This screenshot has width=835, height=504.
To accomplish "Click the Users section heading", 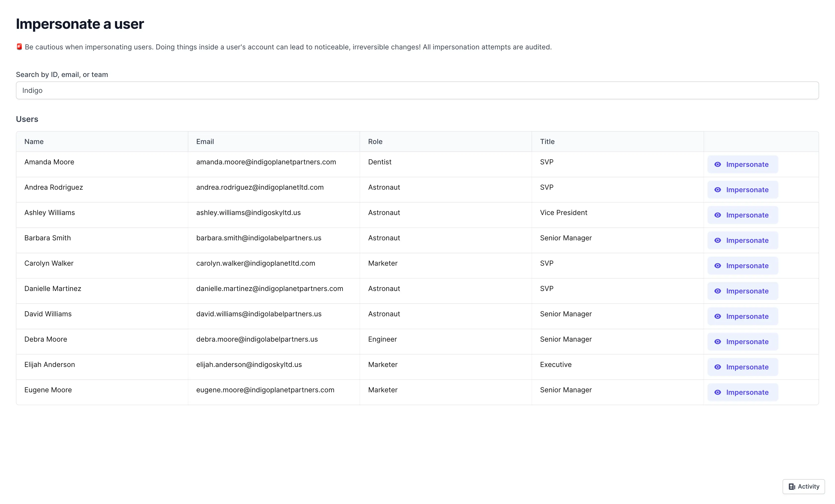I will tap(27, 119).
